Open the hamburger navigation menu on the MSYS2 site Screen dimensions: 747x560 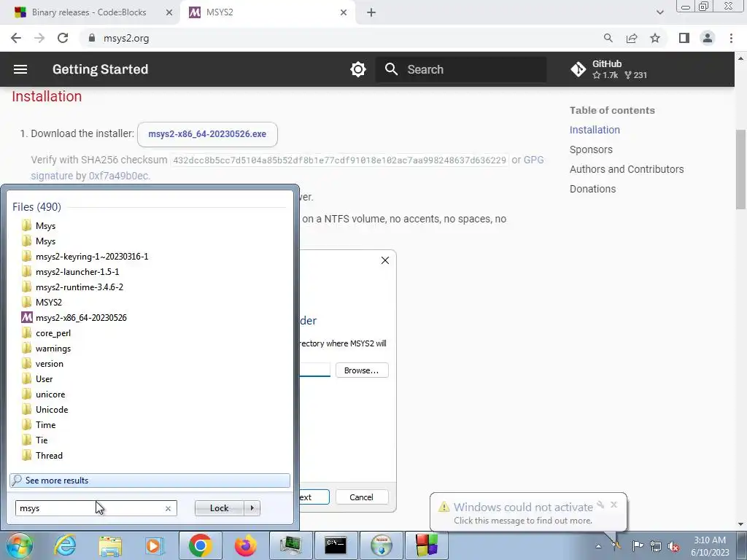tap(20, 69)
